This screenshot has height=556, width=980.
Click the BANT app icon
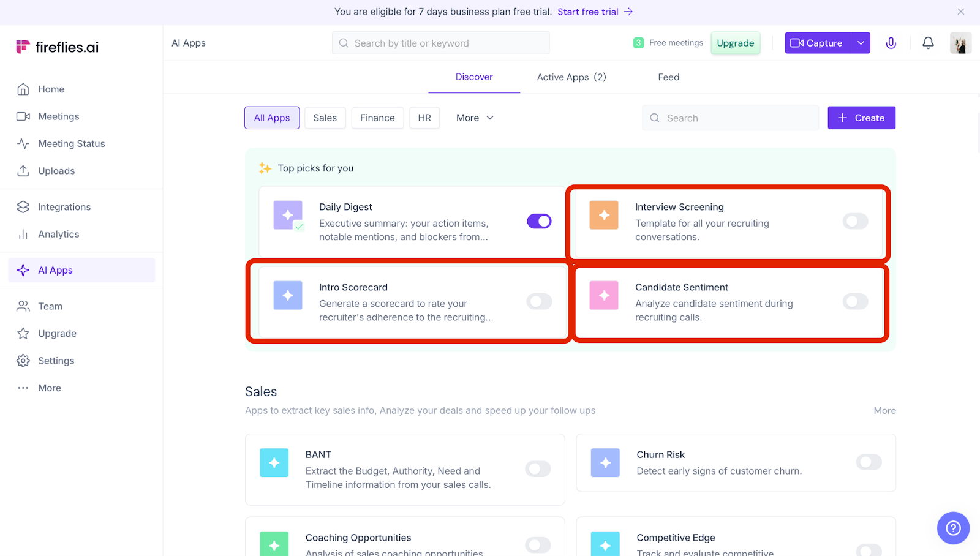274,463
